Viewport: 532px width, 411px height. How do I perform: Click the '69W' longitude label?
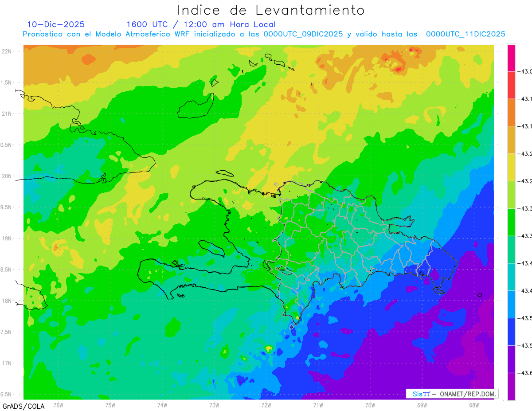click(422, 405)
